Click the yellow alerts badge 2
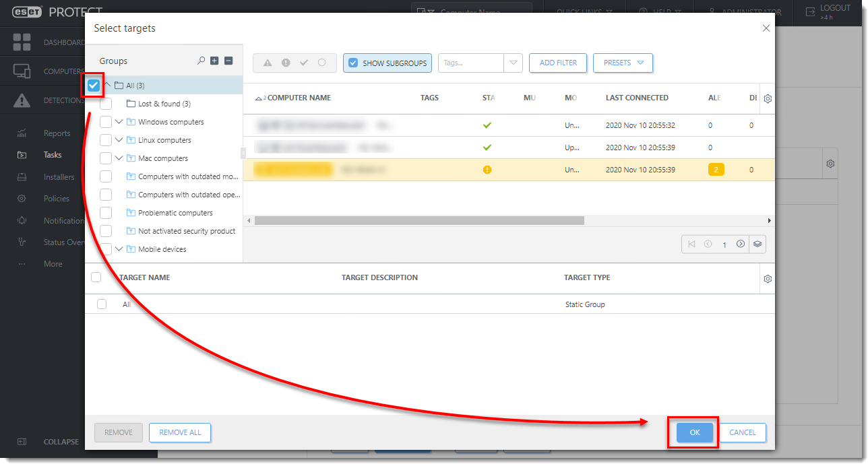The height and width of the screenshot is (464, 868). (716, 170)
